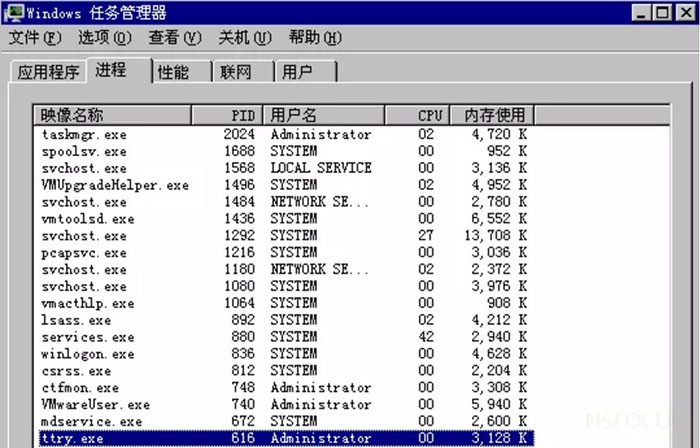Select the 进程 tab
700x448 pixels.
(x=119, y=70)
